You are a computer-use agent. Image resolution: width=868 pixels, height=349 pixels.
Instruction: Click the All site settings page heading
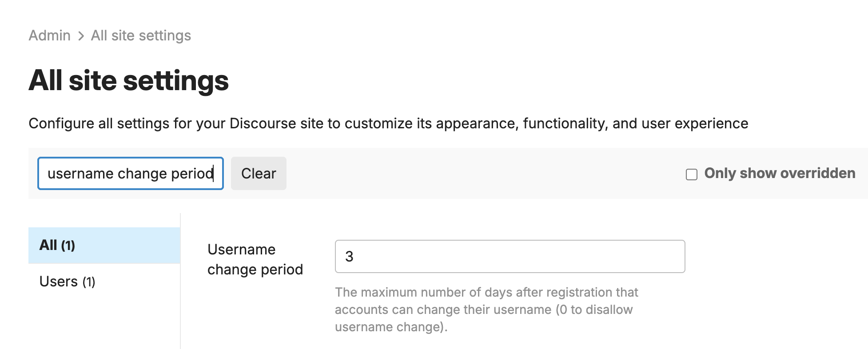click(128, 81)
